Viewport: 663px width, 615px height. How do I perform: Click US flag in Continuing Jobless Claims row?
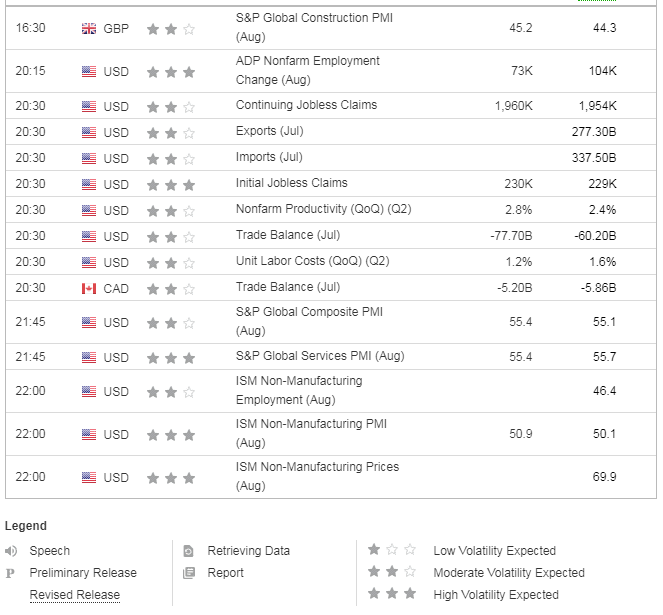(x=89, y=106)
